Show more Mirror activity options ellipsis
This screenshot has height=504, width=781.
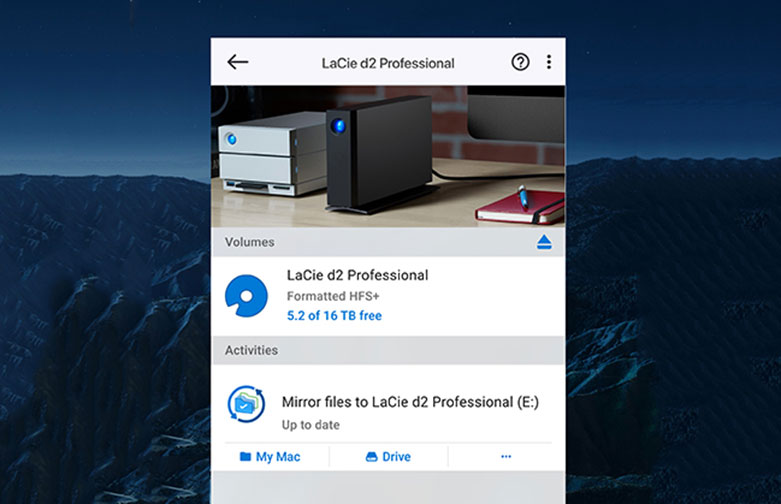(x=506, y=457)
